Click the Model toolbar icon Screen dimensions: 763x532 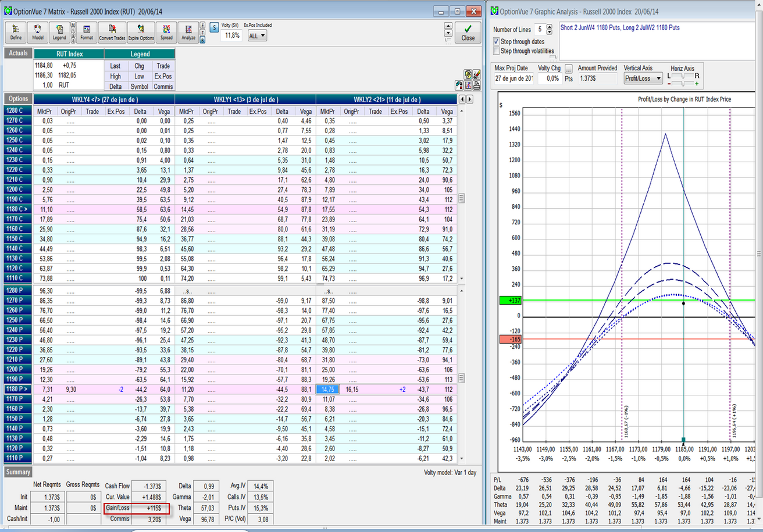(x=38, y=32)
